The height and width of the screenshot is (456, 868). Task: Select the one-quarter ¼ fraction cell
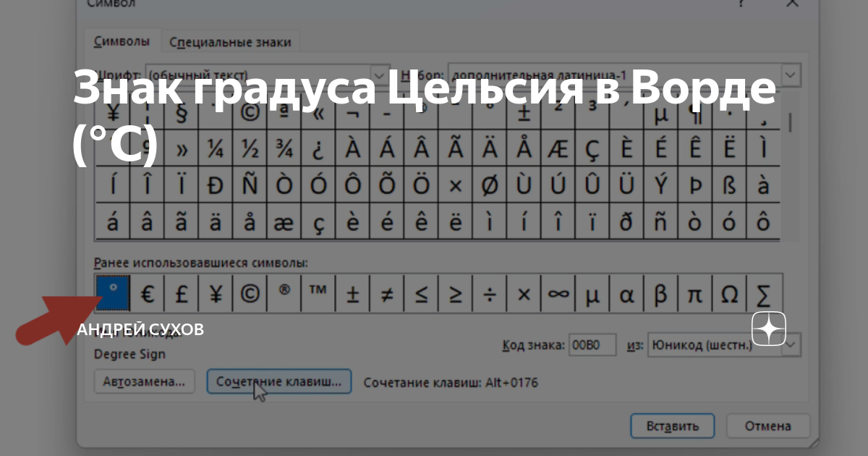point(215,148)
